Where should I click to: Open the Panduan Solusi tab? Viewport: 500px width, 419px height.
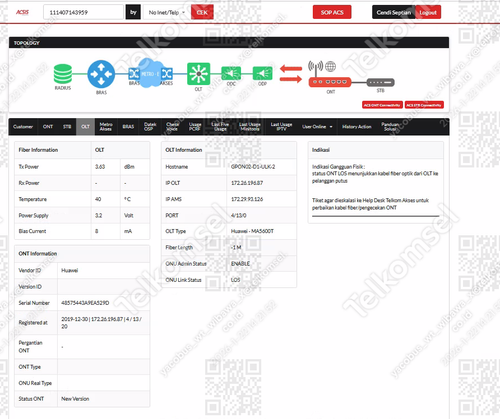click(x=390, y=127)
